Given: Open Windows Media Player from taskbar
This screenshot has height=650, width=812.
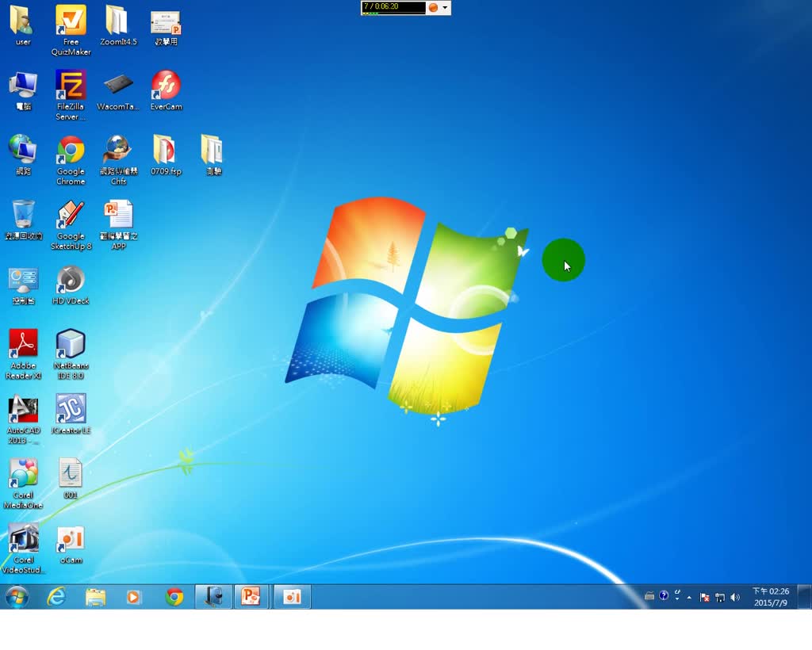Looking at the screenshot, I should (133, 597).
